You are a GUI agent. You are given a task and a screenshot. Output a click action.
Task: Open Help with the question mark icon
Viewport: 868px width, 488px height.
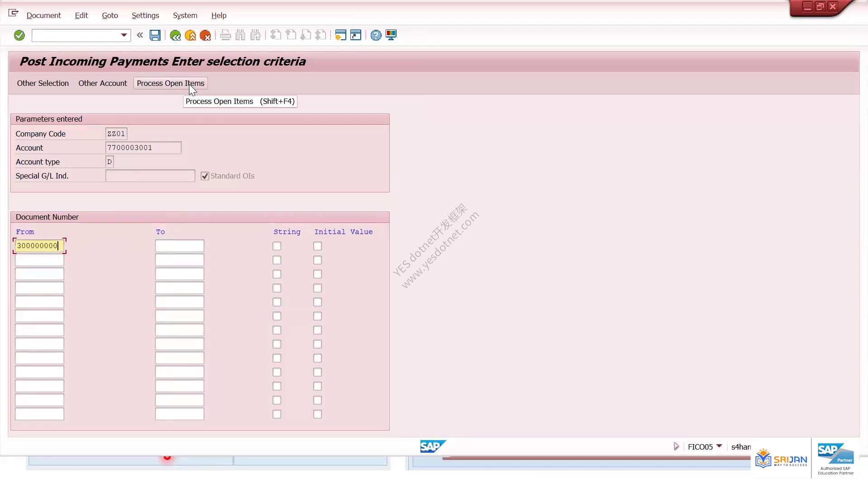pyautogui.click(x=376, y=35)
